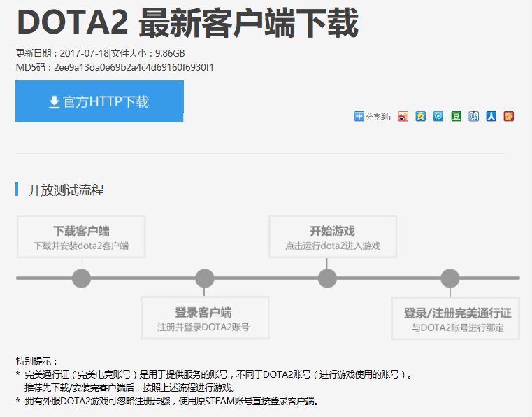
Task: Click the 开放测试流程 section heading
Action: [x=66, y=190]
